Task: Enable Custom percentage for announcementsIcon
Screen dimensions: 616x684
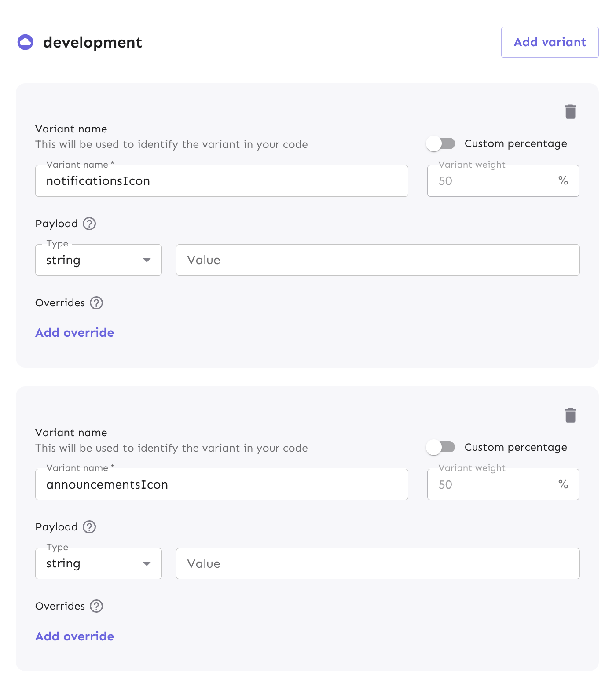Action: coord(440,447)
